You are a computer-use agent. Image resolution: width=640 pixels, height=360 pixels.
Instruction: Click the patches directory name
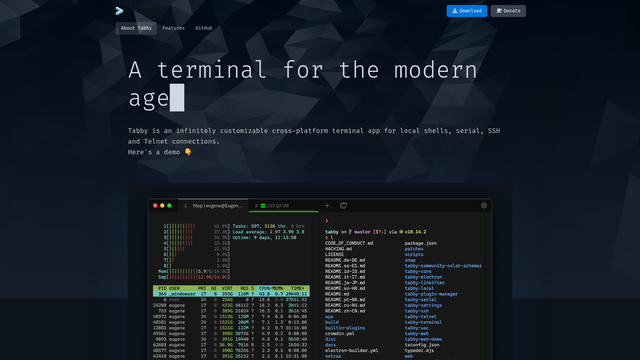pos(414,249)
